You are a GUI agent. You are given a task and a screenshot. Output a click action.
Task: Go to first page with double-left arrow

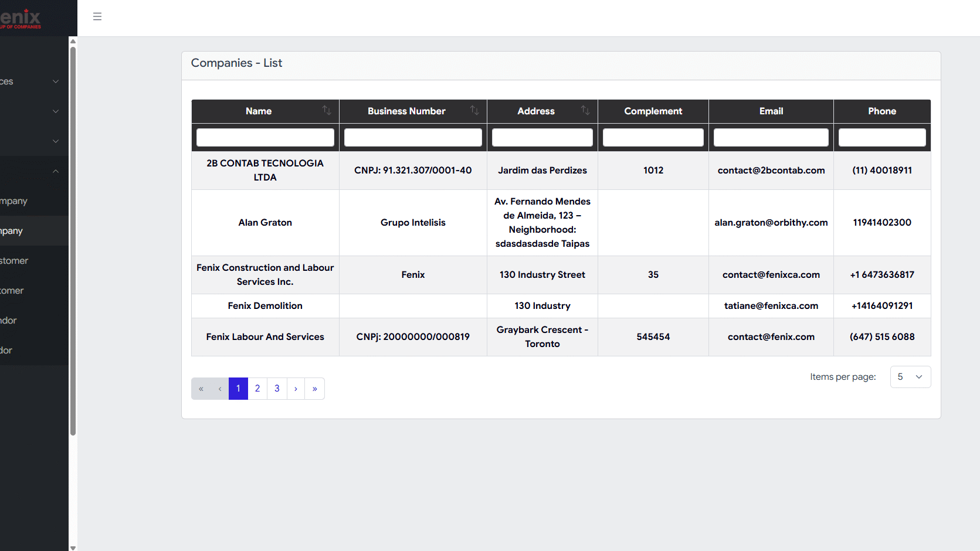[x=201, y=389]
